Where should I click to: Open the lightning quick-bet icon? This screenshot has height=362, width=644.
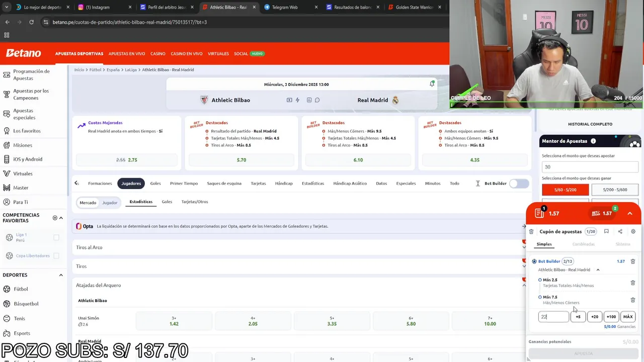point(297,100)
